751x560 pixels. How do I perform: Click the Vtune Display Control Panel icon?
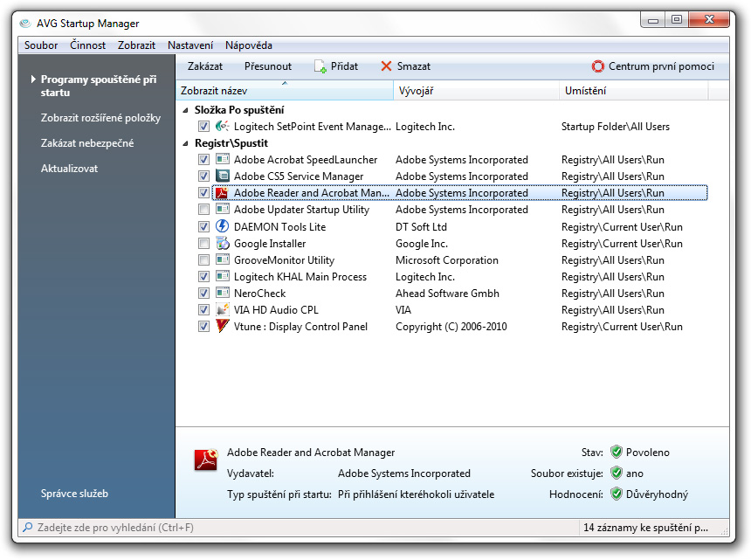222,326
